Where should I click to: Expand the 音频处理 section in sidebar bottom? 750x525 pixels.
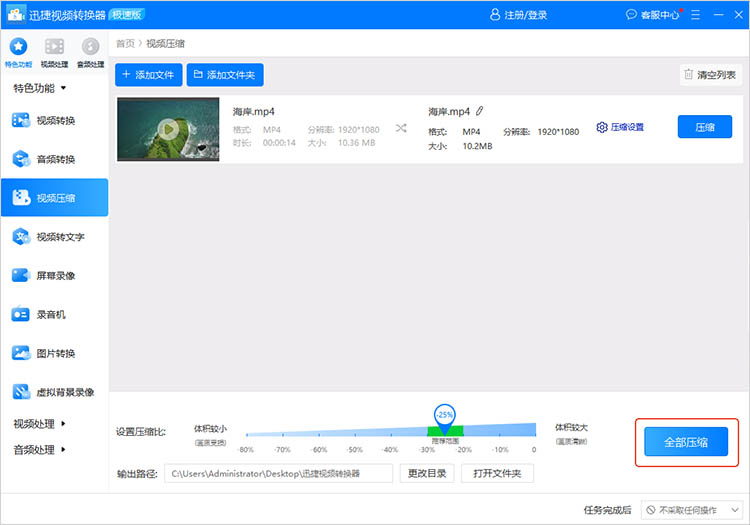[x=39, y=449]
